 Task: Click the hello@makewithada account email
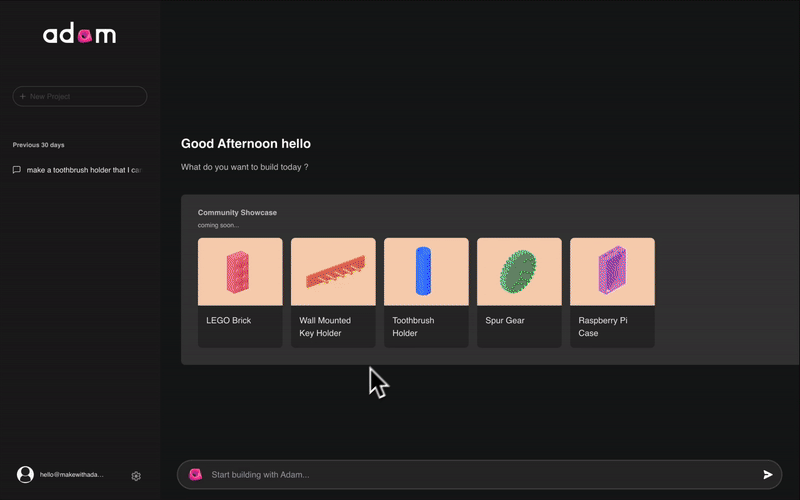(x=72, y=475)
